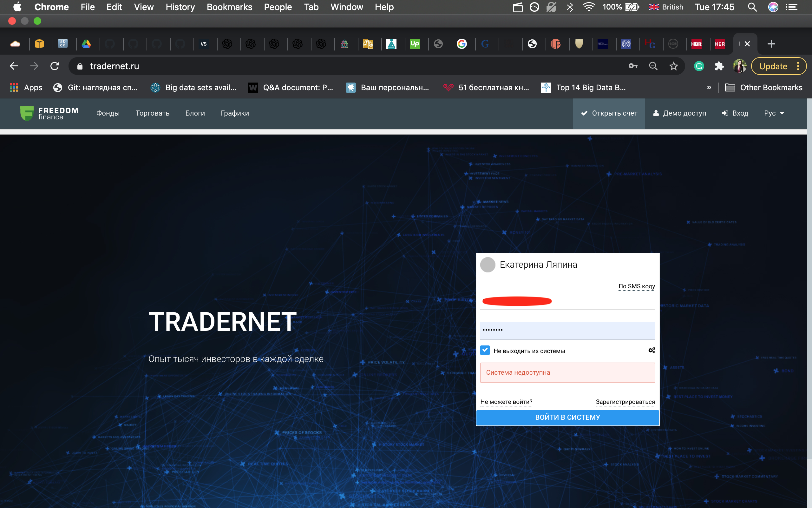The height and width of the screenshot is (508, 812).
Task: Click the site lock icon
Action: pyautogui.click(x=80, y=66)
